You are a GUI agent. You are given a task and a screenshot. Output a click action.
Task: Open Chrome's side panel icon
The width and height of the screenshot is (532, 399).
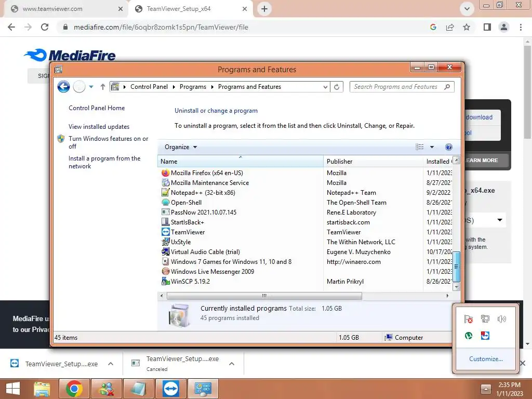(x=487, y=27)
